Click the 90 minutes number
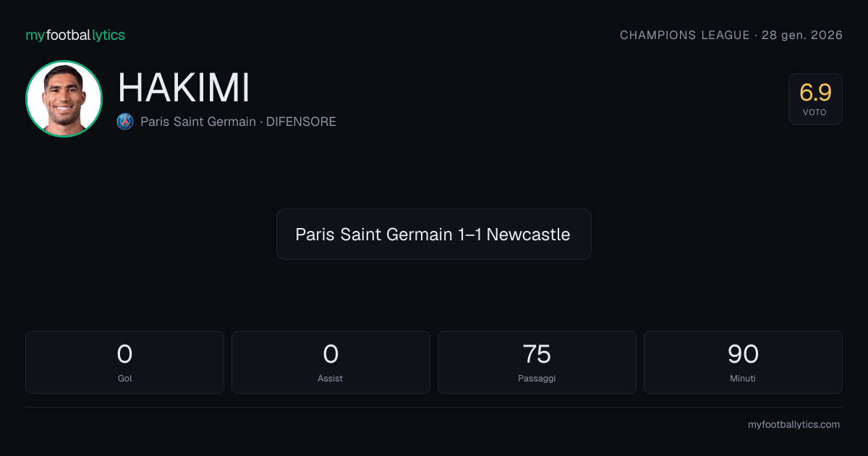Viewport: 868px width, 456px height. point(743,354)
